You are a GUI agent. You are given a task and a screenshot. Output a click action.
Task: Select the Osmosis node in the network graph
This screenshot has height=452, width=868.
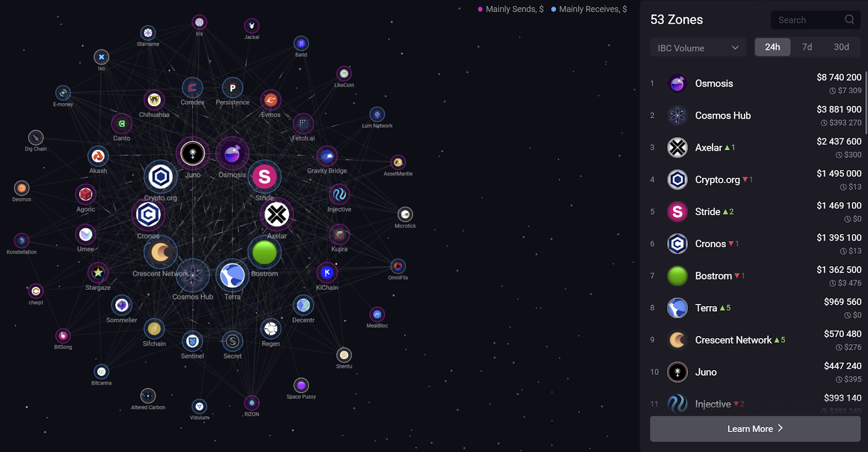tap(232, 154)
